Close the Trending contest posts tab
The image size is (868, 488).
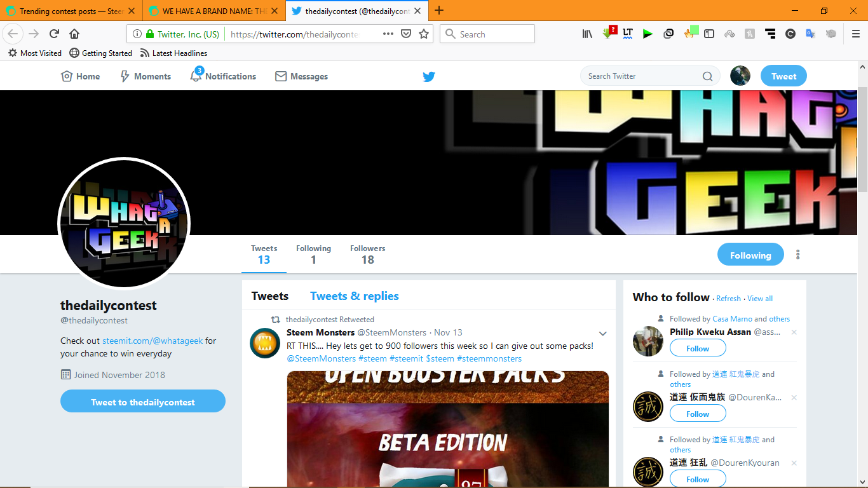pos(132,11)
